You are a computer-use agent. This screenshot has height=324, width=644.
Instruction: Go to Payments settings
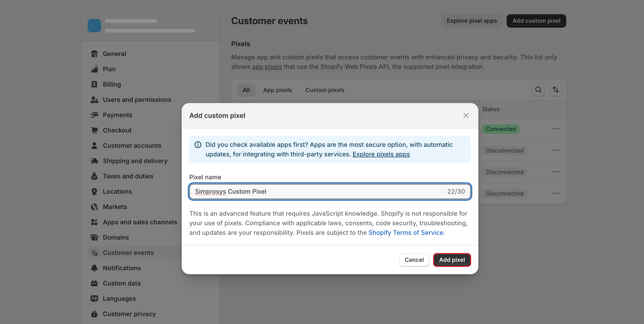pyautogui.click(x=118, y=115)
